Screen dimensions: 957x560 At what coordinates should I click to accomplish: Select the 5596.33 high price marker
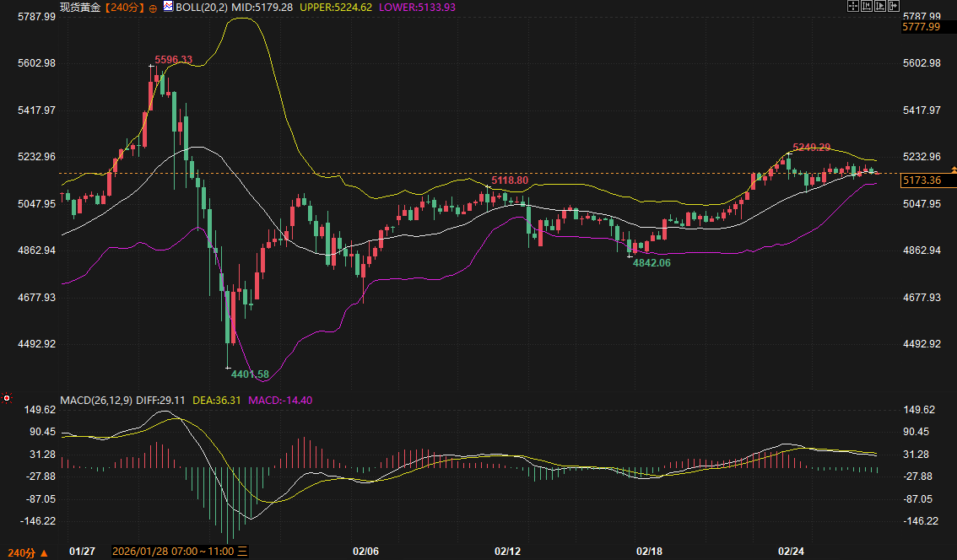(x=173, y=60)
